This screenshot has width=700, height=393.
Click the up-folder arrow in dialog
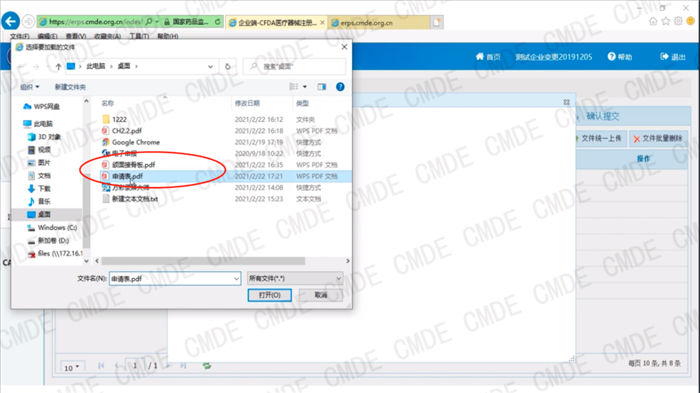(x=58, y=67)
